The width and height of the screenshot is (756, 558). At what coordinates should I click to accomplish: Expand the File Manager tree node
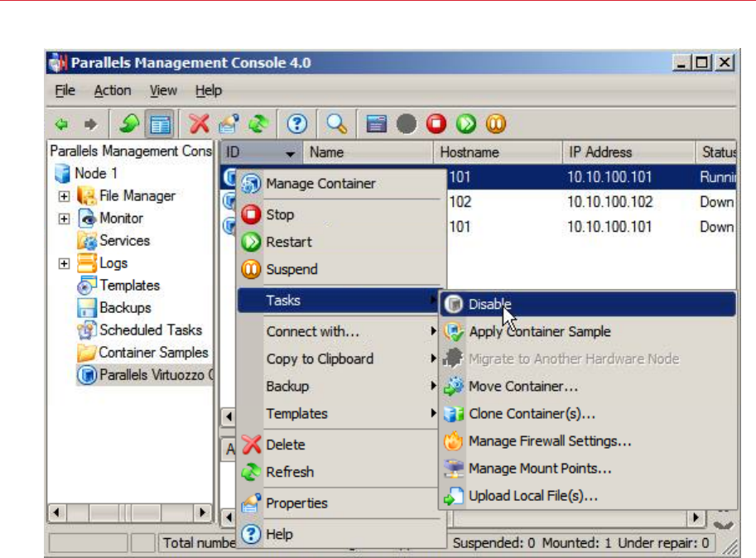point(64,196)
